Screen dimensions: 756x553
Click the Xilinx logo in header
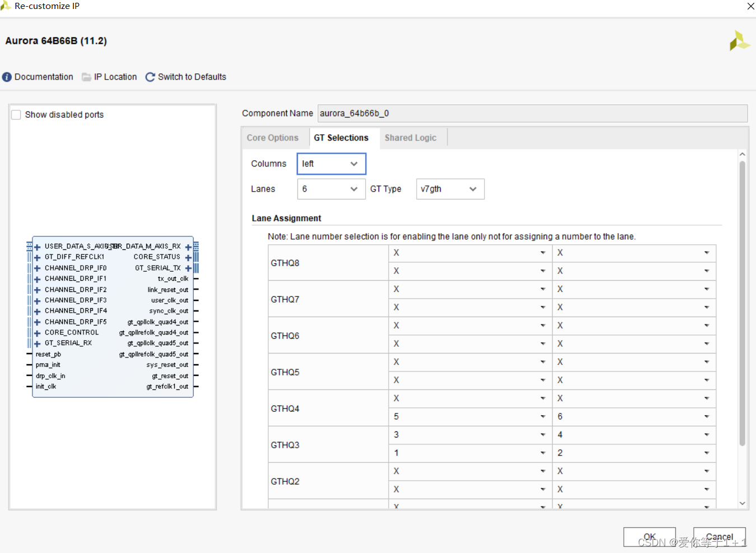739,41
